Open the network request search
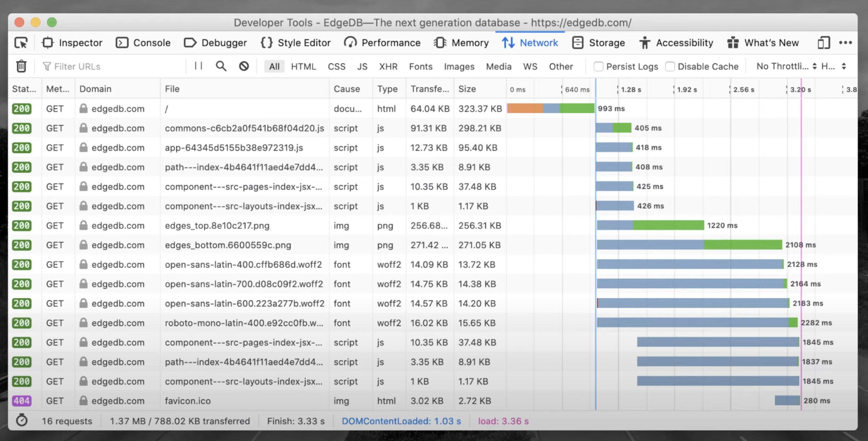Screen dimensions: 868x441 click(x=221, y=66)
